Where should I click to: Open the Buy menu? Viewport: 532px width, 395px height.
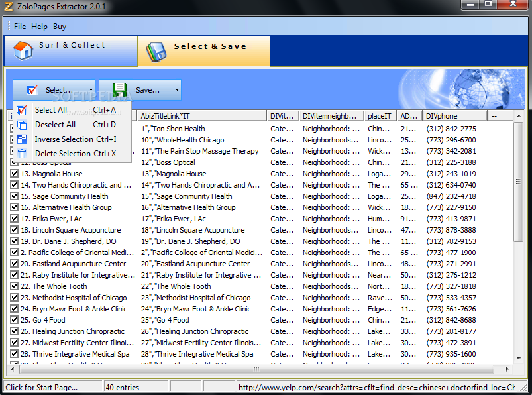(60, 27)
